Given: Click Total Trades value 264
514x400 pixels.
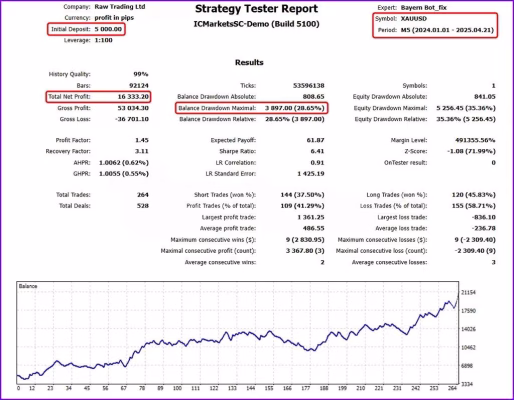Looking at the screenshot, I should coord(143,195).
